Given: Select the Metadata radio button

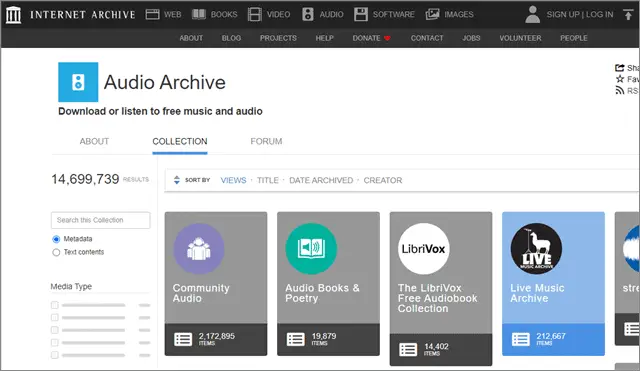Looking at the screenshot, I should (56, 239).
